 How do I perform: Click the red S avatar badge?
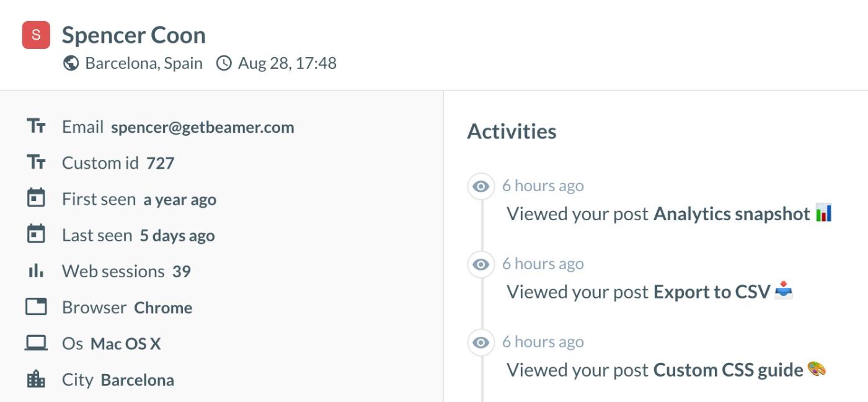(x=36, y=35)
